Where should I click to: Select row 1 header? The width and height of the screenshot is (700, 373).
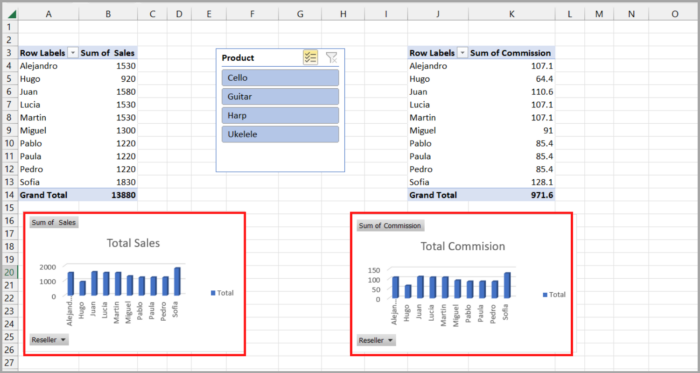tap(9, 27)
